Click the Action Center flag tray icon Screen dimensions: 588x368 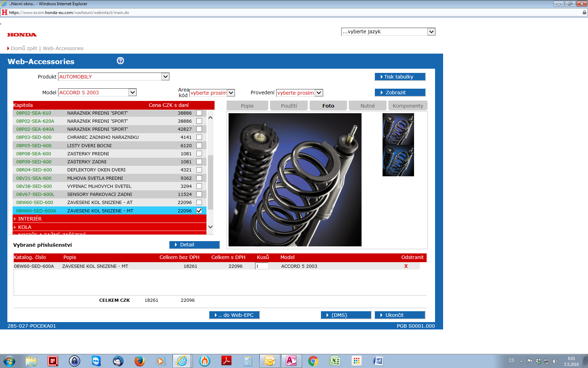pyautogui.click(x=530, y=361)
